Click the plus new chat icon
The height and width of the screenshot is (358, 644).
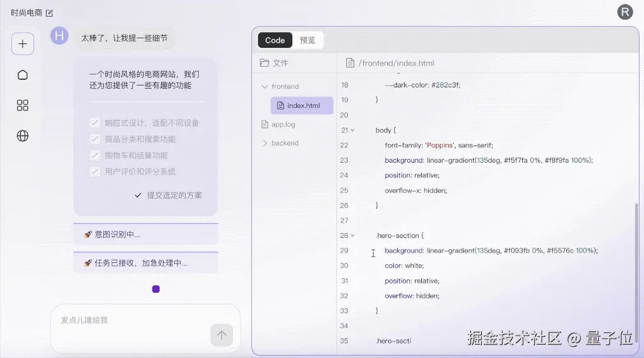22,43
